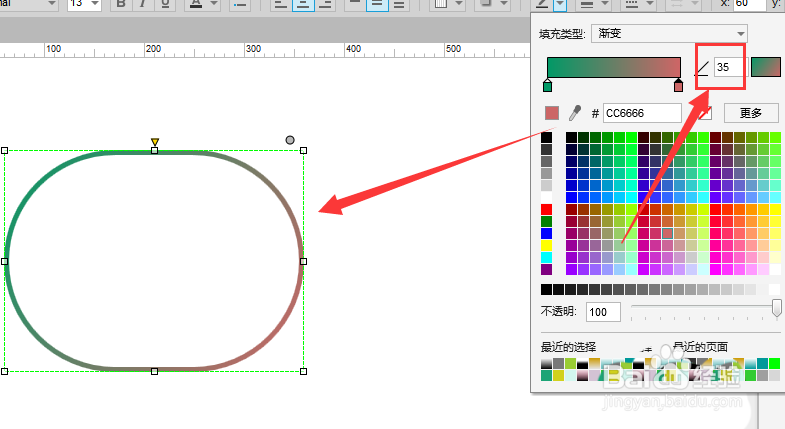Pick pure blue in left color column

547,233
